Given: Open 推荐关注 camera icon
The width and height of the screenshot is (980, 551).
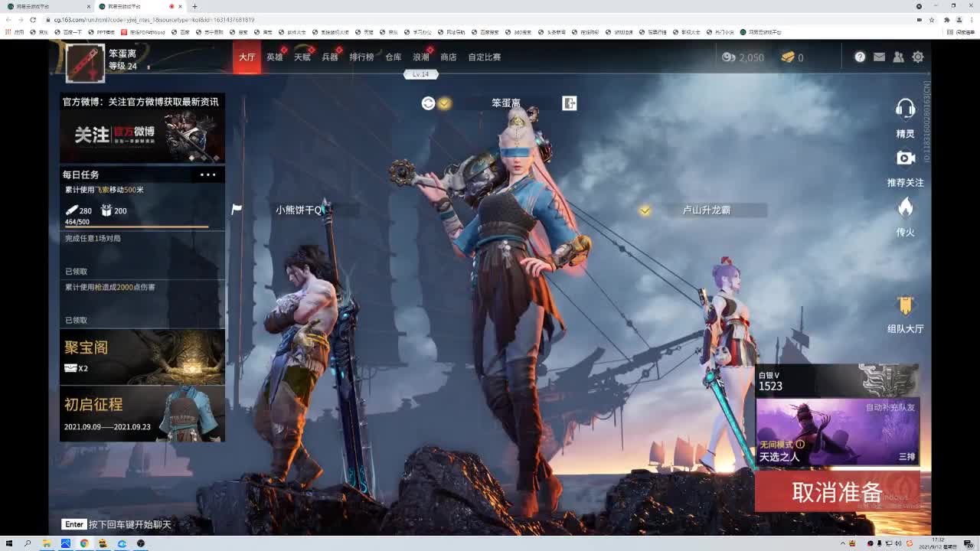Looking at the screenshot, I should (x=906, y=158).
